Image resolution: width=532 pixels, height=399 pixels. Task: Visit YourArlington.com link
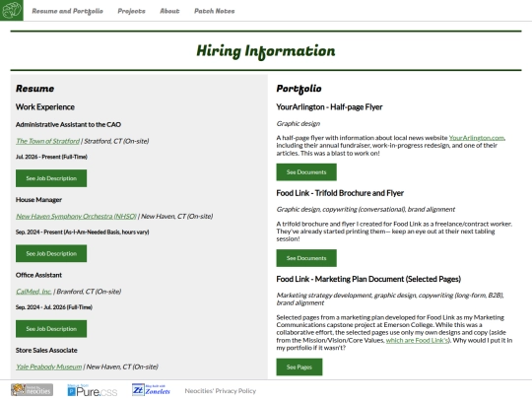click(x=477, y=138)
